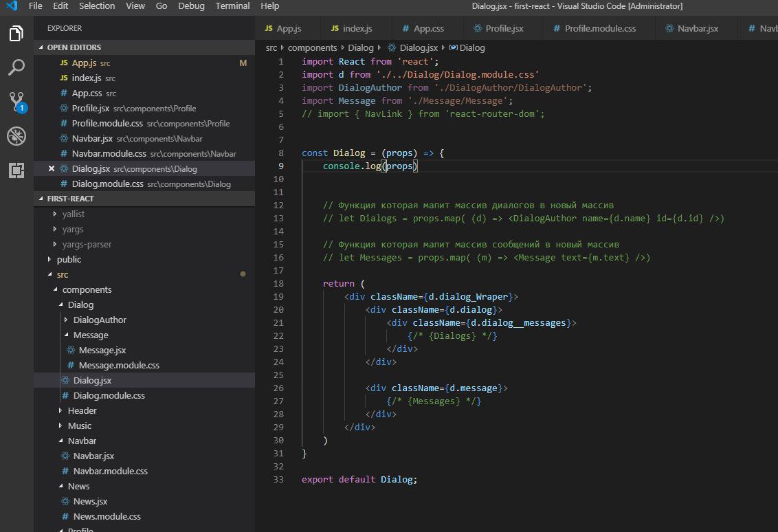Switch to the Profile.module.css tab
The image size is (778, 532).
[x=599, y=28]
